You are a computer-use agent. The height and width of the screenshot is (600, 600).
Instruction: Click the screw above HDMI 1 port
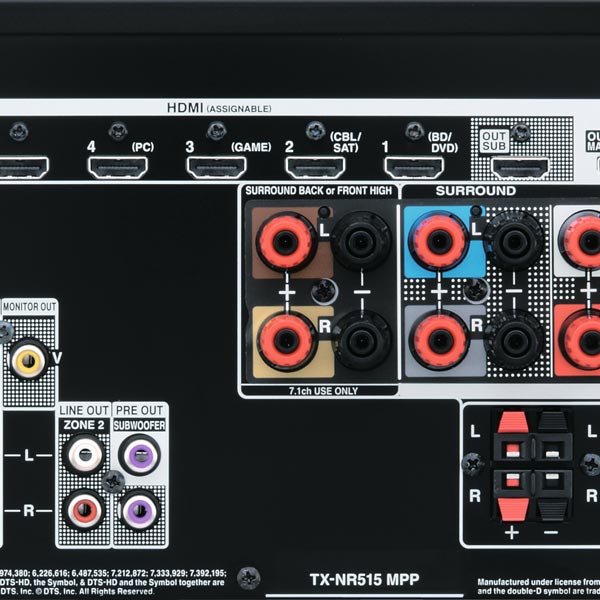(414, 131)
